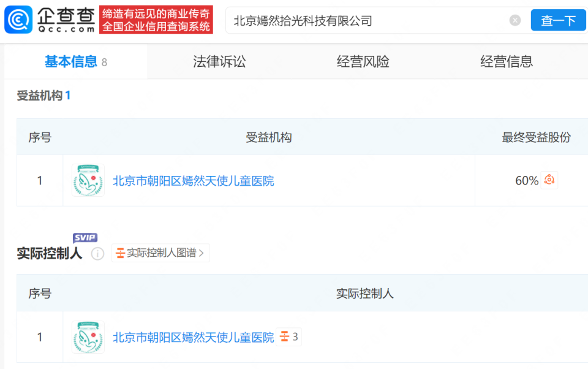Click the 实际控制人 column header
588x369 pixels.
coord(365,294)
